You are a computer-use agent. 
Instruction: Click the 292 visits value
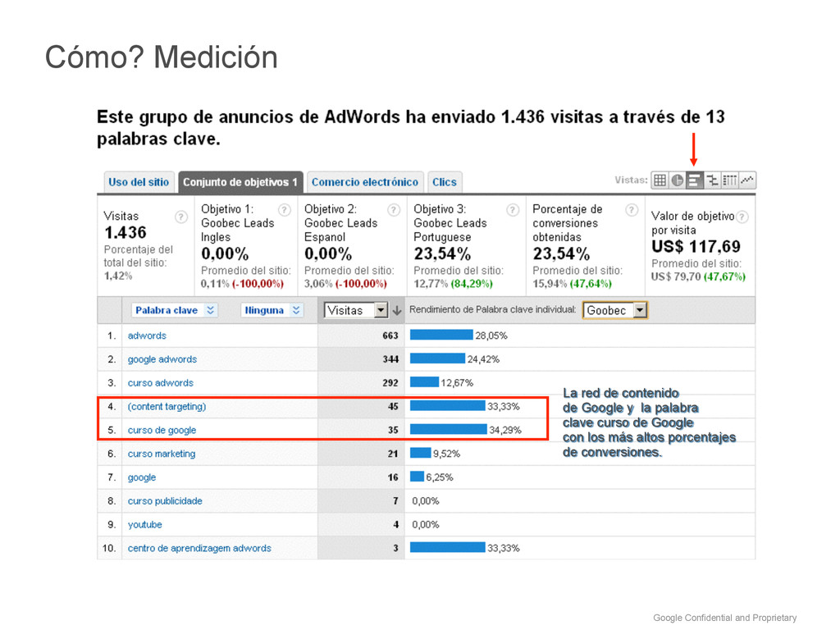tap(390, 383)
